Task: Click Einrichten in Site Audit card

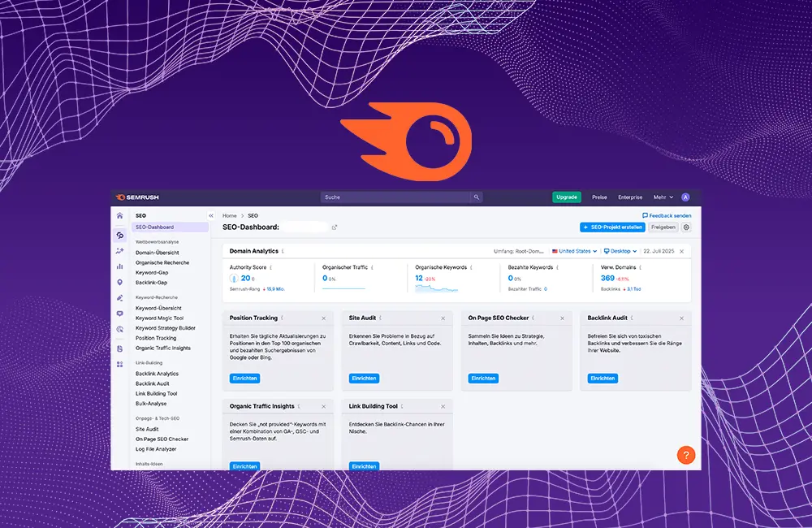Action: (x=364, y=379)
